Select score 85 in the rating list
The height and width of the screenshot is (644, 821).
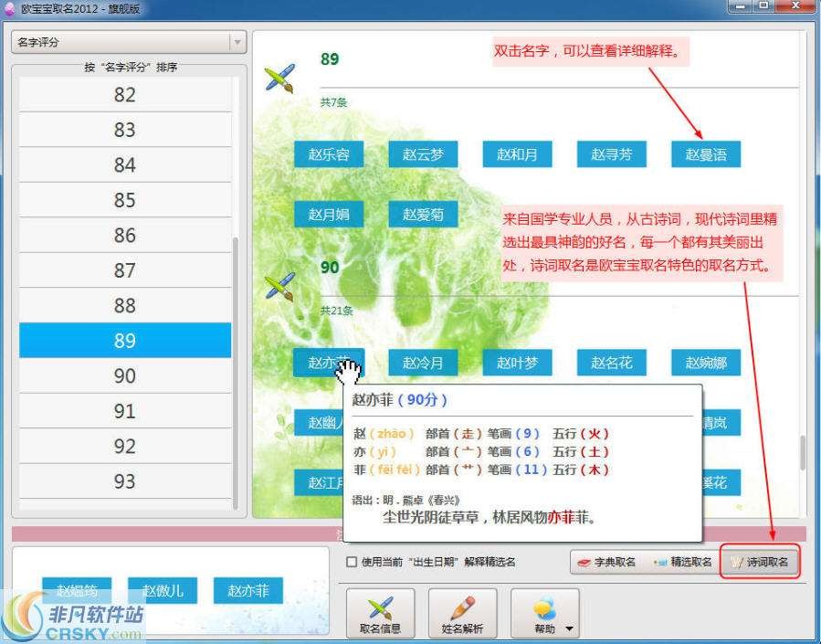coord(125,199)
